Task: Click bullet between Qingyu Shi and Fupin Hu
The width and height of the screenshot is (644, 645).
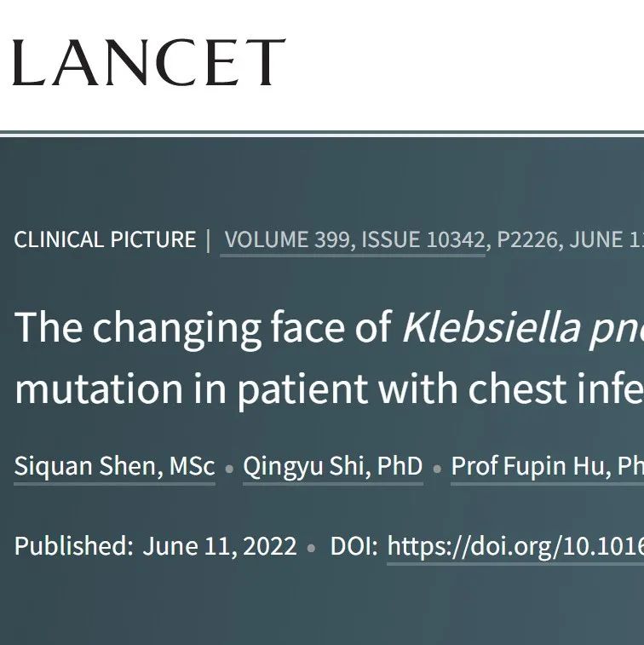Action: click(x=437, y=468)
